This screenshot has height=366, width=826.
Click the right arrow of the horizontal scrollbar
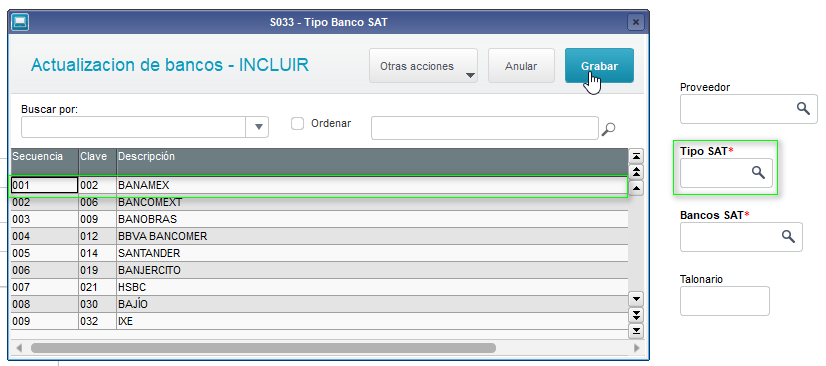point(636,348)
